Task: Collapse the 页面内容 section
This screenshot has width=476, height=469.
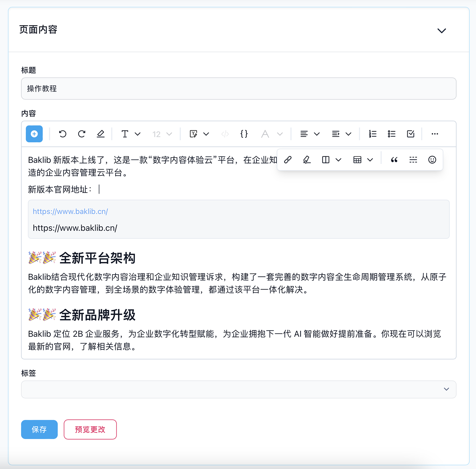Action: point(442,31)
